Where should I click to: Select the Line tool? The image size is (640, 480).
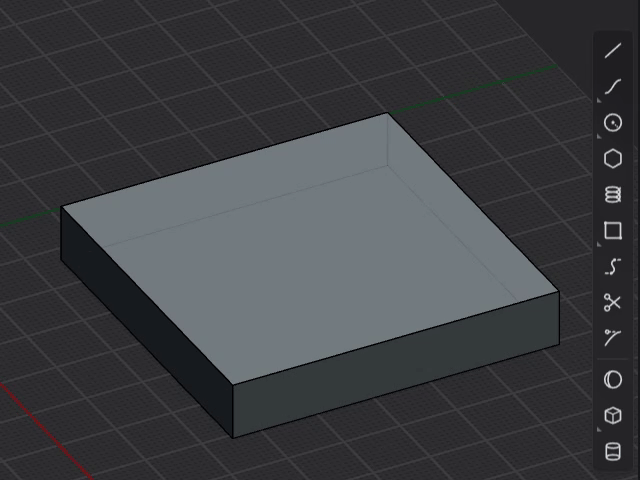tap(613, 51)
